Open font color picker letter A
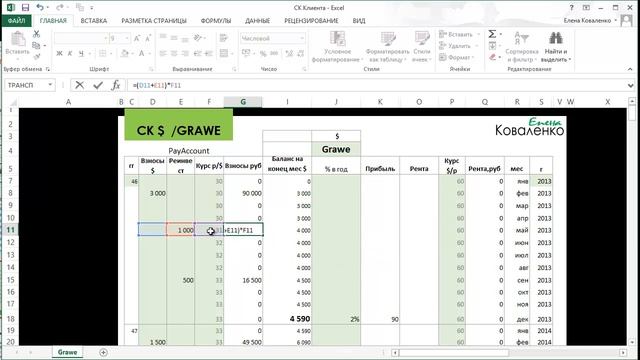The height and width of the screenshot is (360, 640). pyautogui.click(x=141, y=53)
